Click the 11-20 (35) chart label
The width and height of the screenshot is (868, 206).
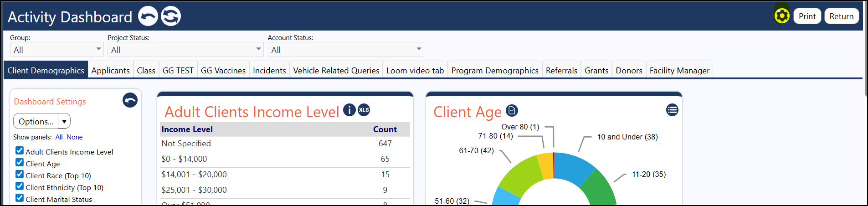[649, 174]
